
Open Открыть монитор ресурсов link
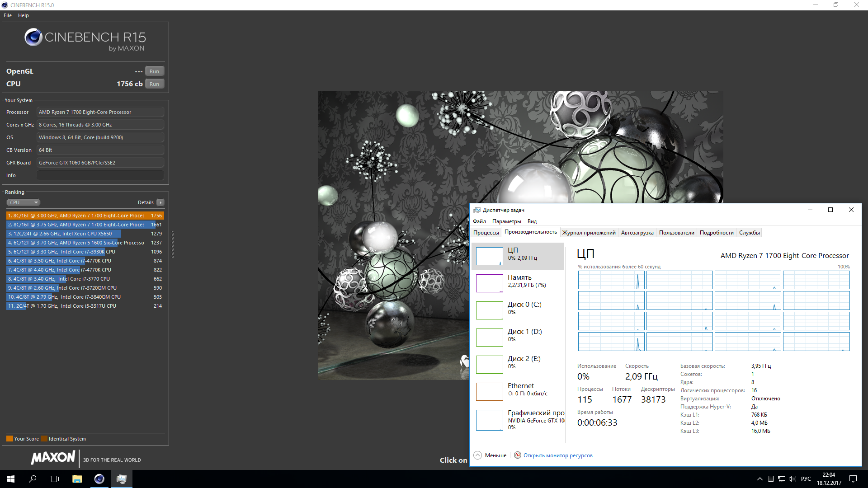[x=558, y=455]
